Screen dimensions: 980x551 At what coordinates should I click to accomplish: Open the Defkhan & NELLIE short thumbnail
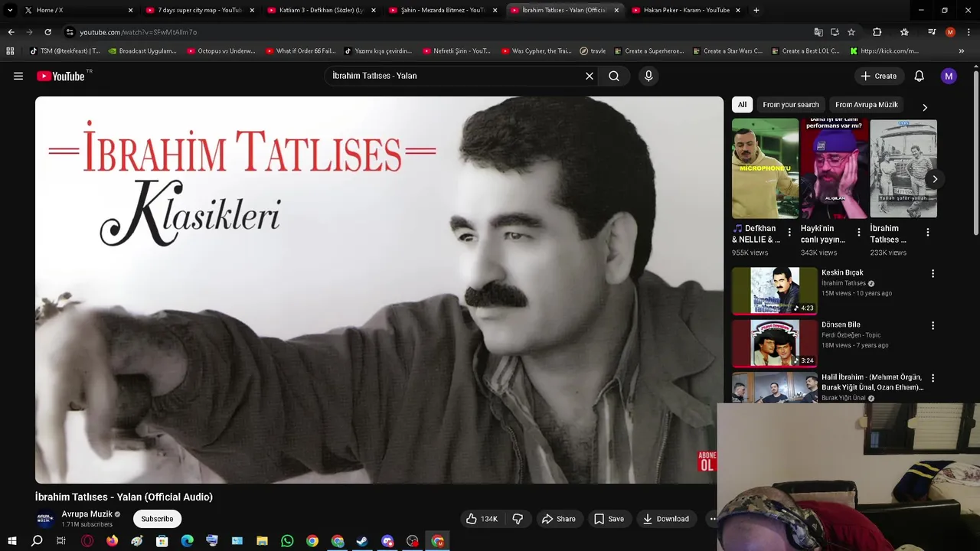click(765, 168)
